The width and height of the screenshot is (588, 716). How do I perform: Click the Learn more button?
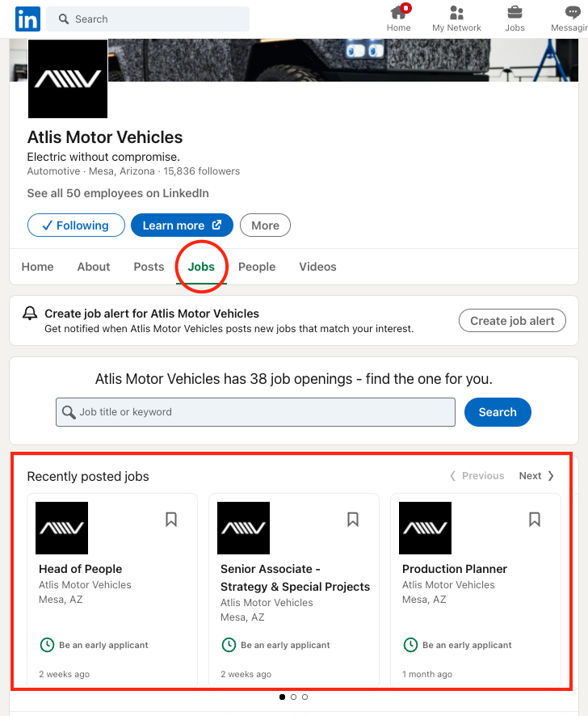[183, 225]
